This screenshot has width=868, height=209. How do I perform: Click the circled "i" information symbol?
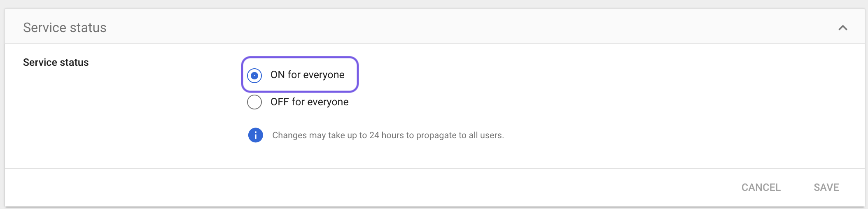click(x=255, y=135)
